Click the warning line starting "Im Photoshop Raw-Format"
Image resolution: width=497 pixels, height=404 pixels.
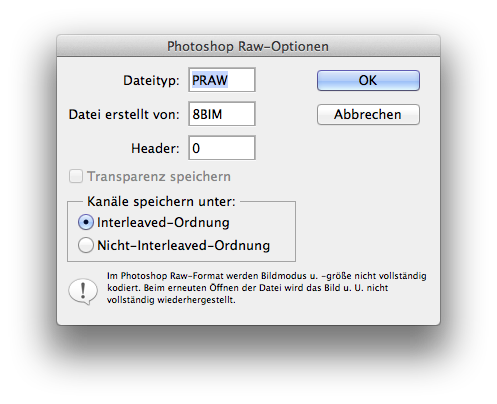[267, 276]
